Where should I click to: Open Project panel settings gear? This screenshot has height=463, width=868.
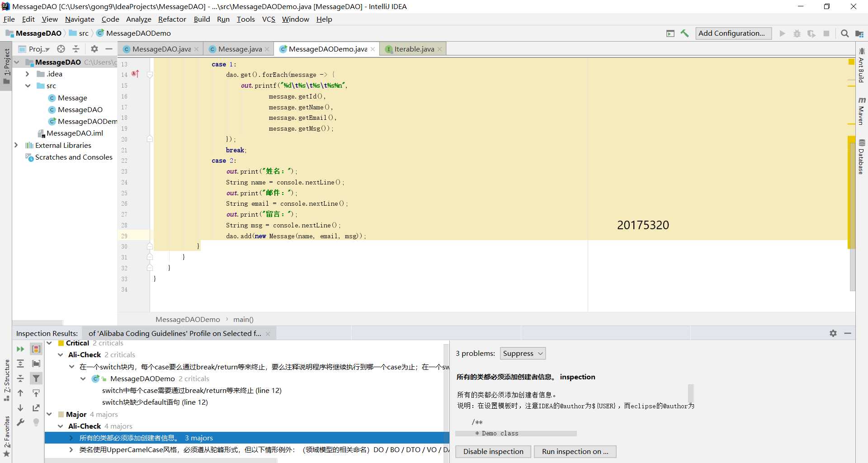coord(94,49)
